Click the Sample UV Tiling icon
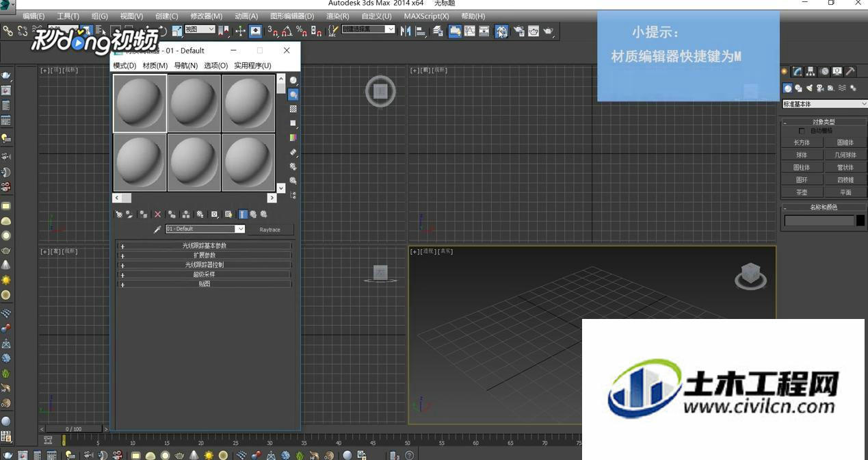 293,123
